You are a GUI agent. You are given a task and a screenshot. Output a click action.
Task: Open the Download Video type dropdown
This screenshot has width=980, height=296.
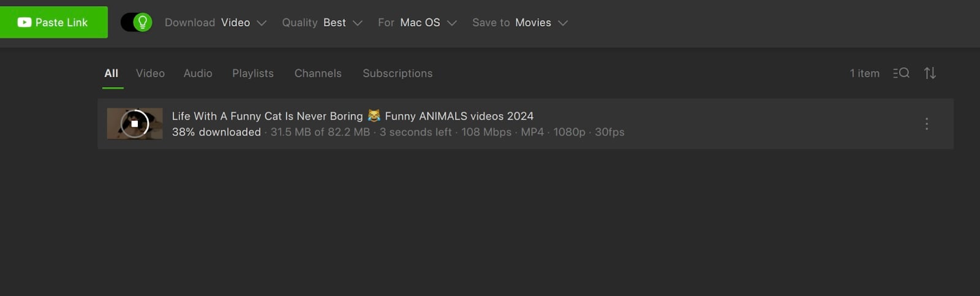216,23
